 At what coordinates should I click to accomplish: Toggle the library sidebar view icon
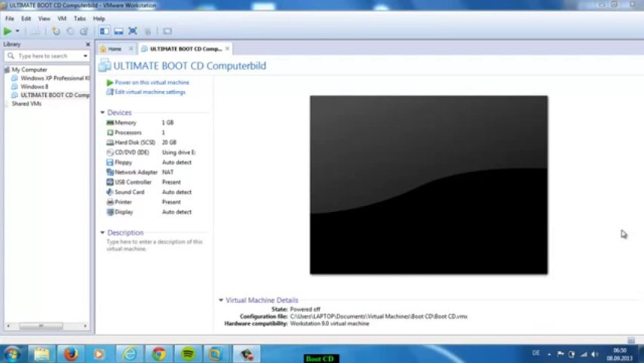(x=104, y=31)
